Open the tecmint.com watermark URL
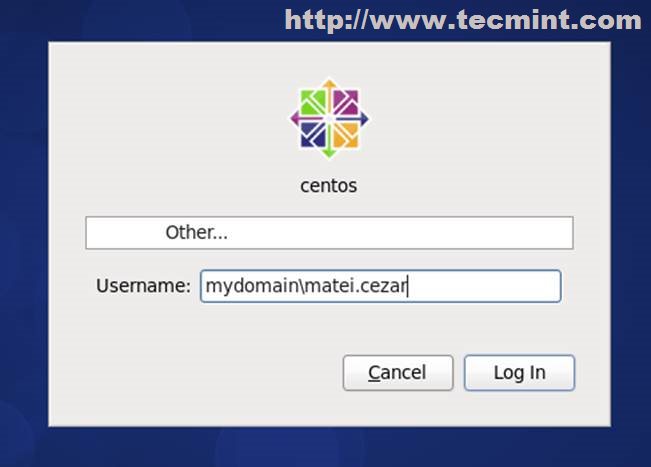 tap(463, 20)
